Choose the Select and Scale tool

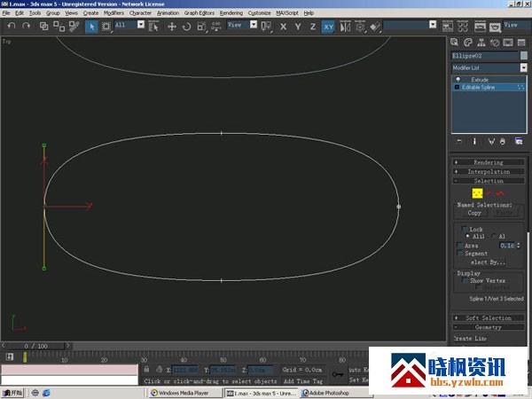pos(201,27)
